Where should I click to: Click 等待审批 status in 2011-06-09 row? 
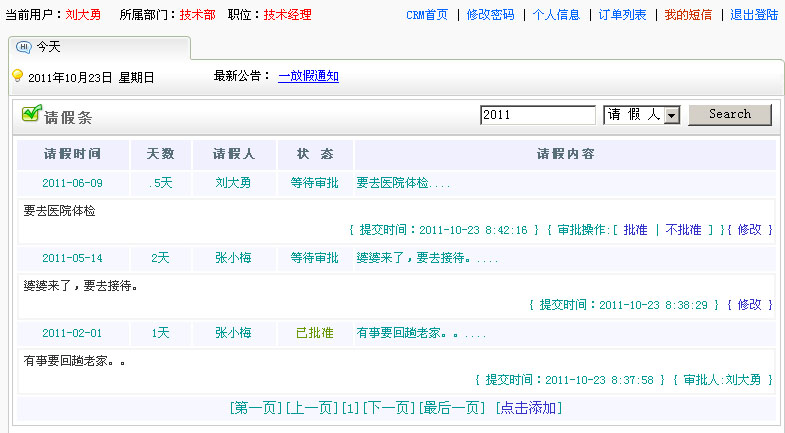click(315, 183)
